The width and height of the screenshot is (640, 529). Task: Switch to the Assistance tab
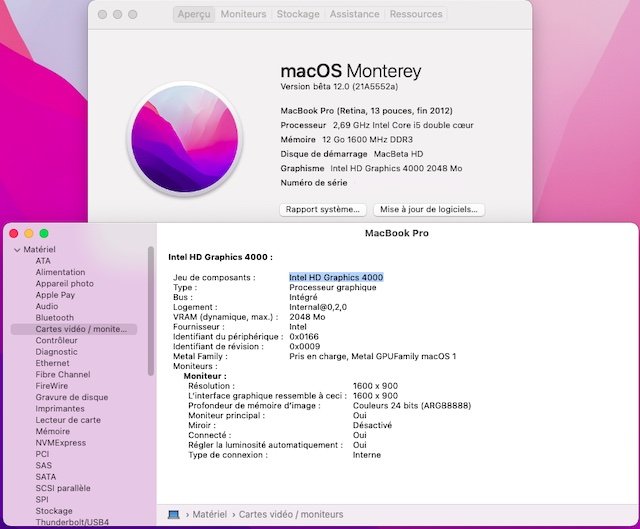click(x=354, y=14)
